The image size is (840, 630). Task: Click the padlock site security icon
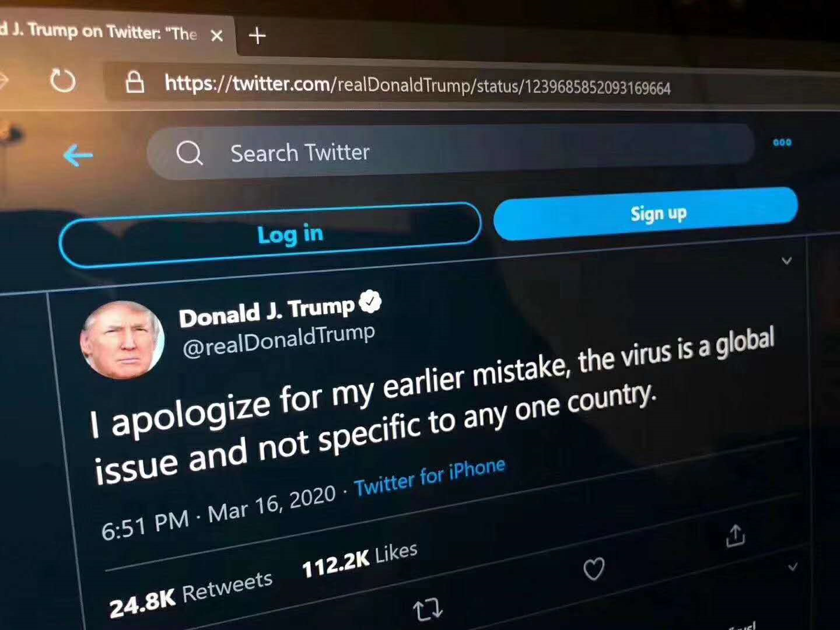point(135,82)
